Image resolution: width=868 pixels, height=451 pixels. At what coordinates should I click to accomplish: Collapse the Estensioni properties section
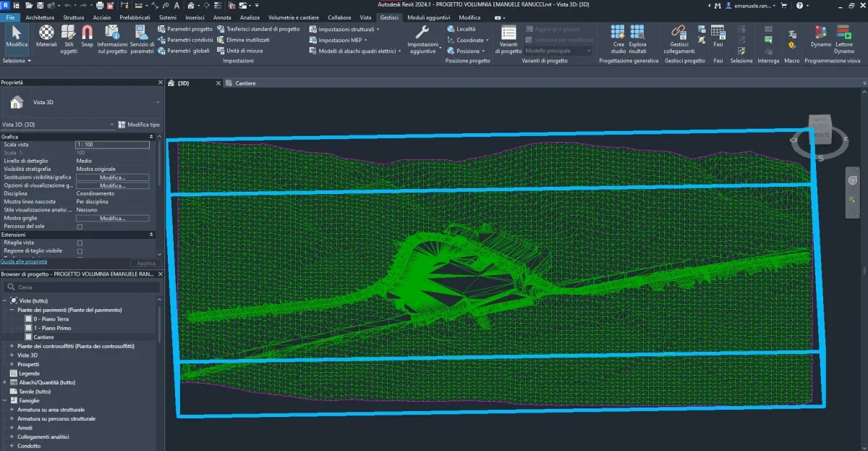pyautogui.click(x=151, y=235)
